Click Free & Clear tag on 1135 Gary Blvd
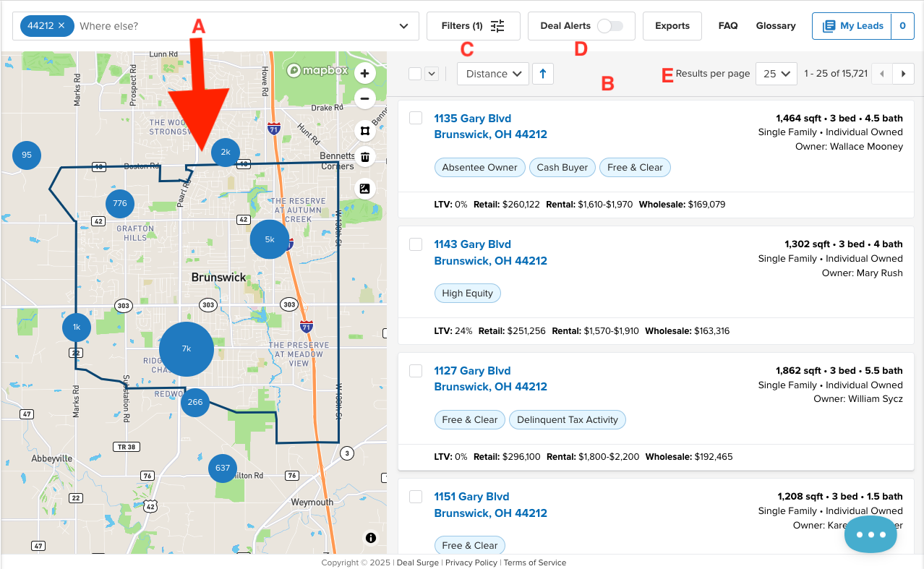Viewport: 924px width, 569px height. tap(635, 168)
